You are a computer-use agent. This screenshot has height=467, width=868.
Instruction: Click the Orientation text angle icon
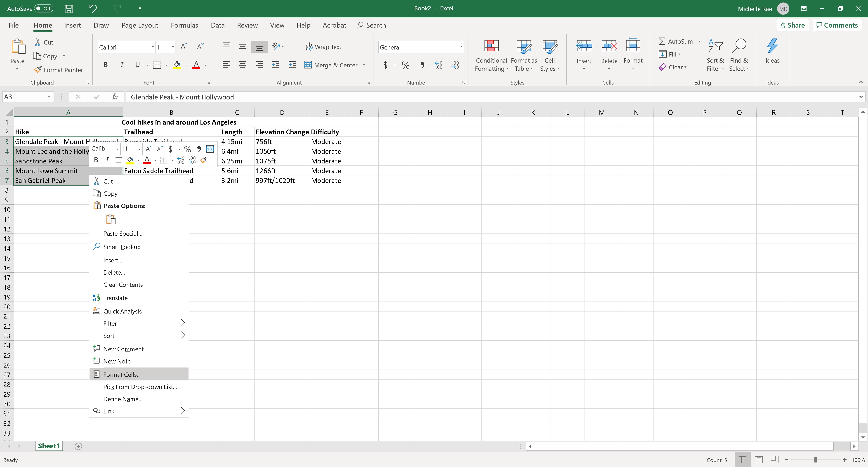click(x=276, y=46)
